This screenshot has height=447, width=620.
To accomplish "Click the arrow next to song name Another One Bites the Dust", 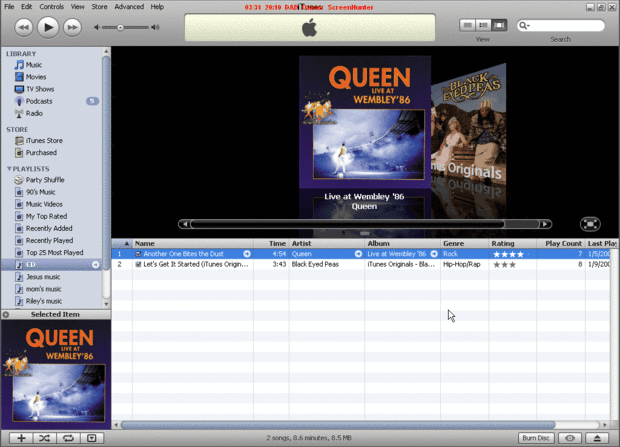I will [247, 254].
